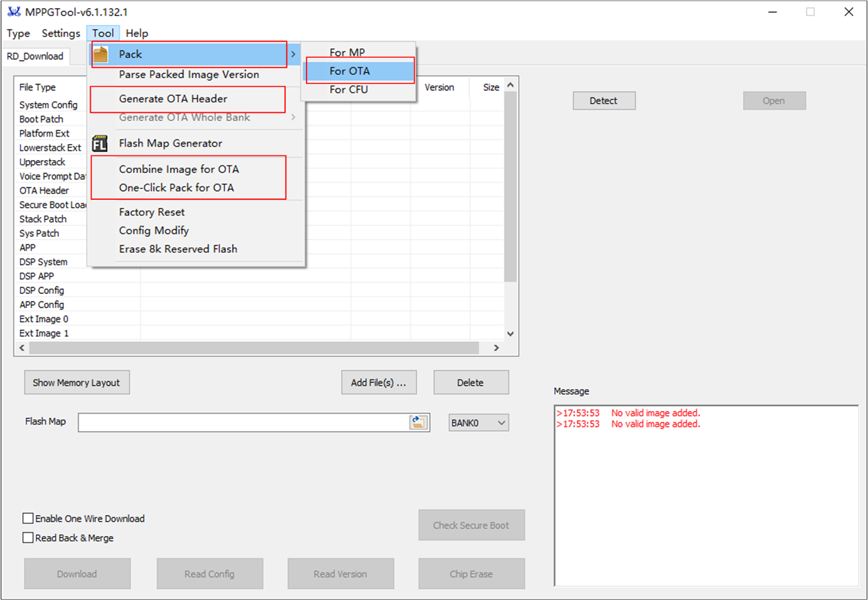This screenshot has width=868, height=600.
Task: Open the Help menu
Action: (137, 33)
